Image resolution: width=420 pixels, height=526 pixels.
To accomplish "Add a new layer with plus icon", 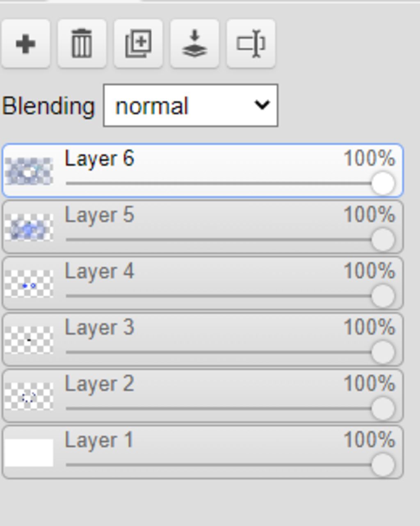I will click(x=25, y=43).
